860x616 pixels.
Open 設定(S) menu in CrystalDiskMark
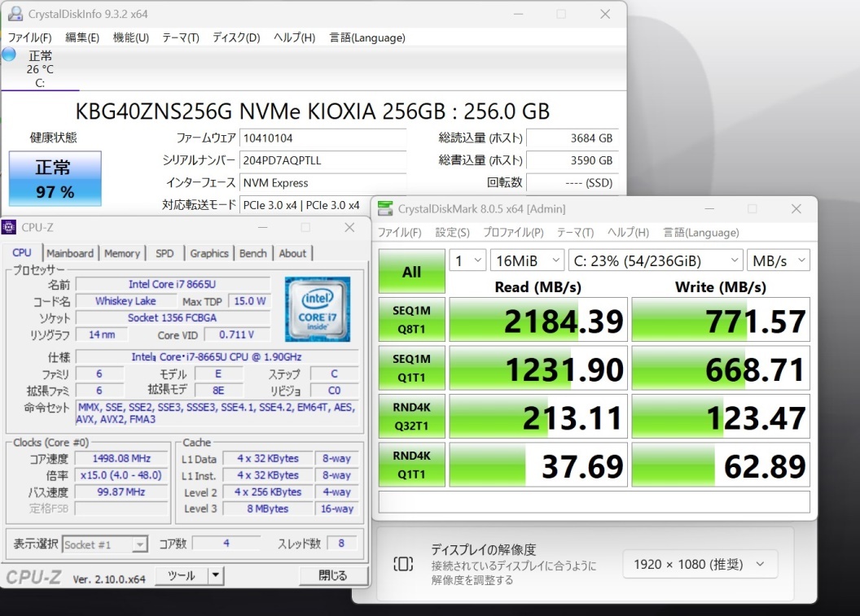(x=453, y=233)
